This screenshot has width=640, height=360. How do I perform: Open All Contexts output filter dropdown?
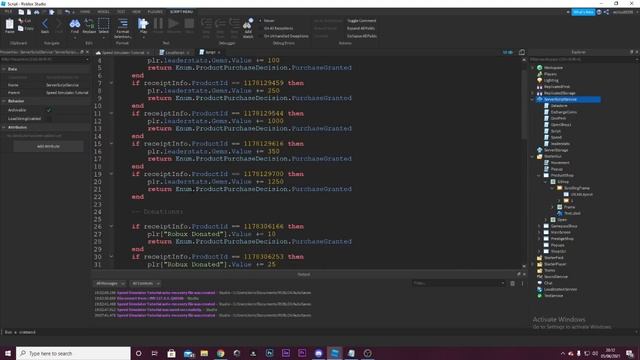(145, 283)
